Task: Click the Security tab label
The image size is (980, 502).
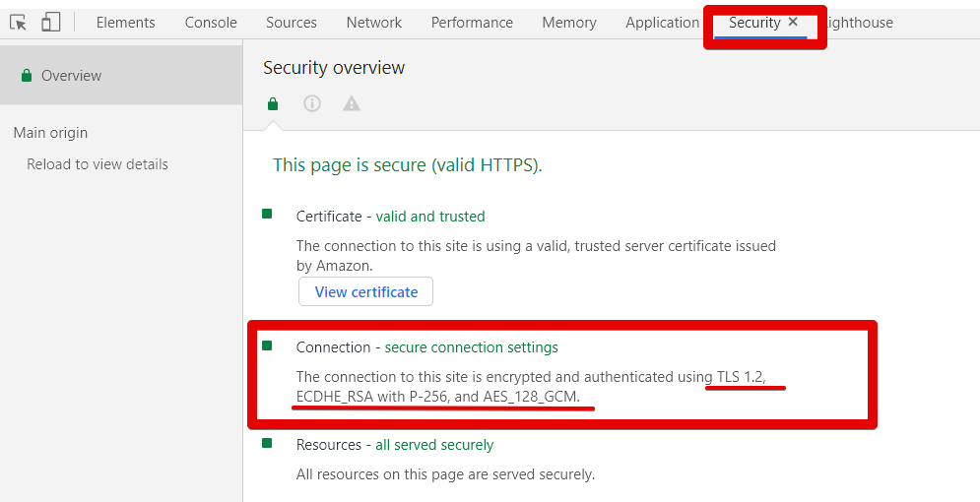Action: coord(754,23)
